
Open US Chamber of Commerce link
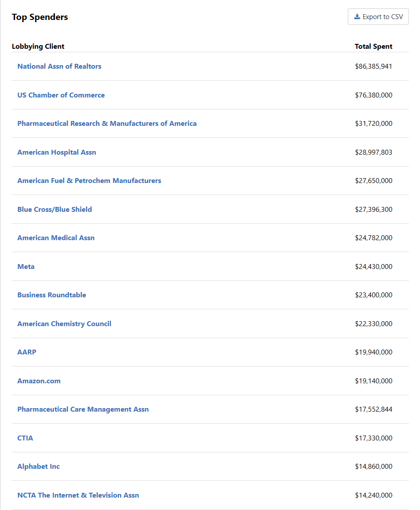pos(61,95)
